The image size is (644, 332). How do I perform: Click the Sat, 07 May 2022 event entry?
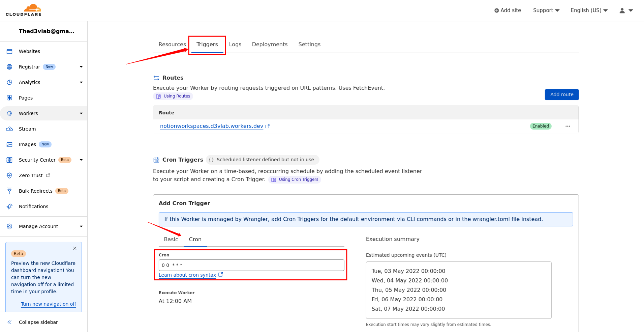408,309
